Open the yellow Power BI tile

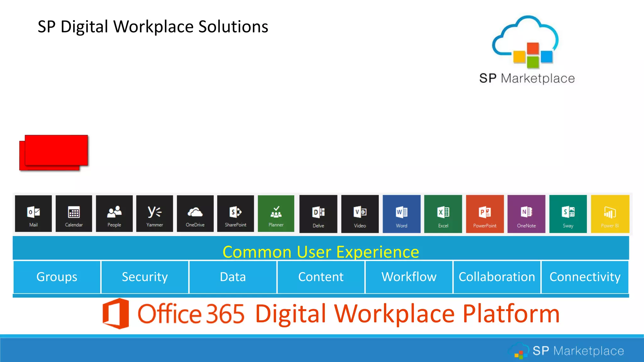click(610, 214)
